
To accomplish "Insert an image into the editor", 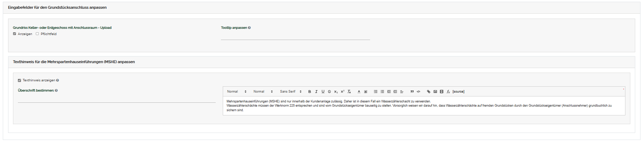I will click(x=435, y=92).
